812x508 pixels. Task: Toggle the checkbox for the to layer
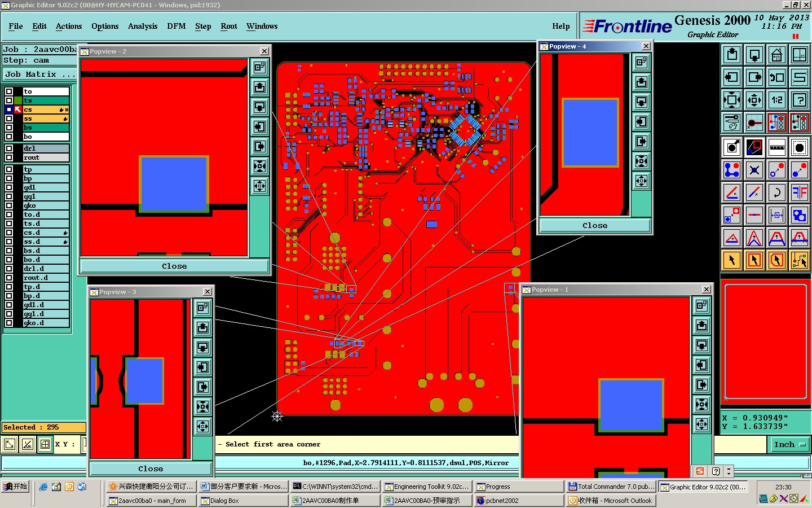9,91
